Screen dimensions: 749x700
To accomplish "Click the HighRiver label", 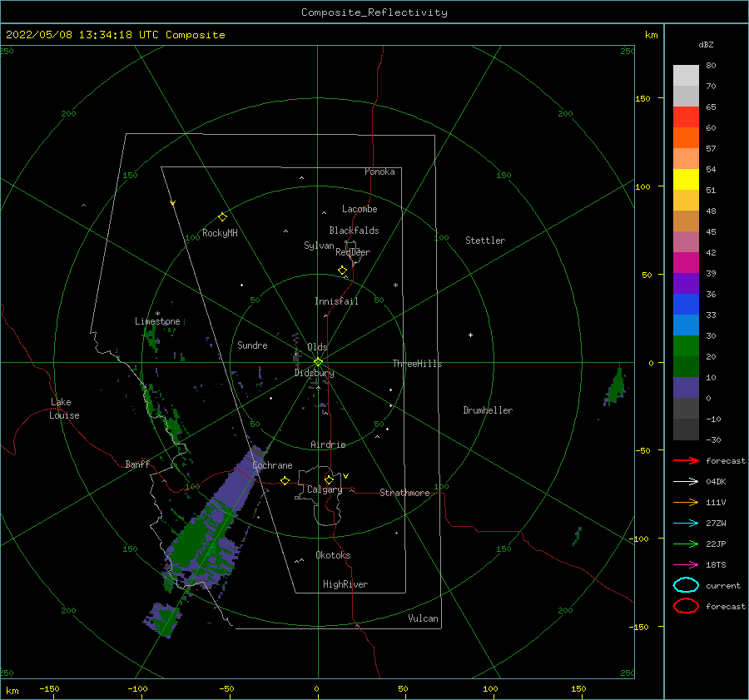I will pyautogui.click(x=345, y=584).
